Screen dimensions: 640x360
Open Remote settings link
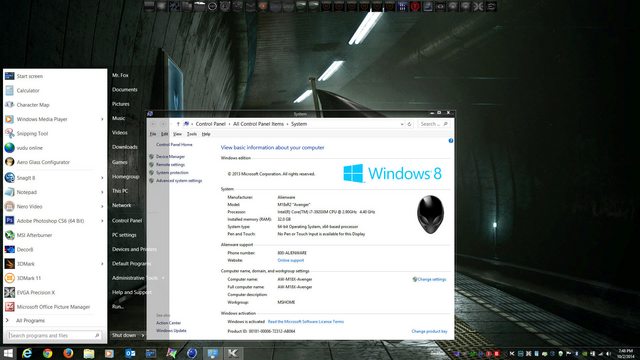170,164
